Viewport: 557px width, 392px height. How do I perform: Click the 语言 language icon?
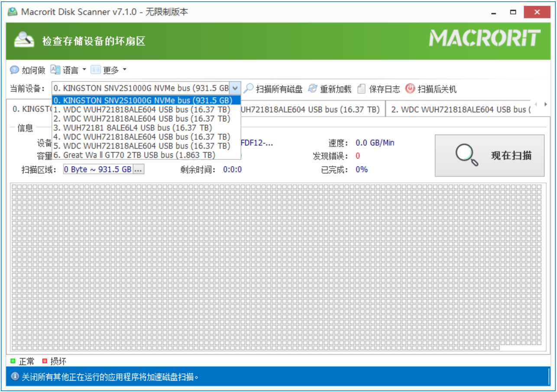point(55,70)
